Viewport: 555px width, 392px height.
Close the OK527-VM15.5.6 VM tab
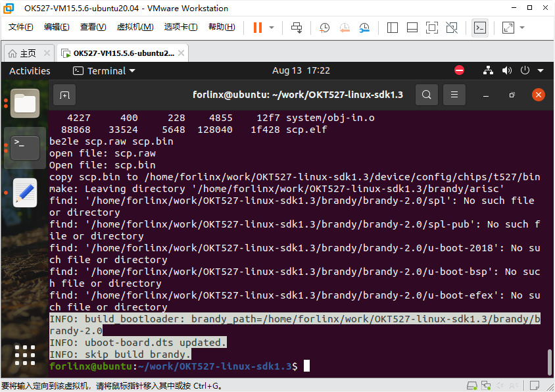tap(181, 53)
